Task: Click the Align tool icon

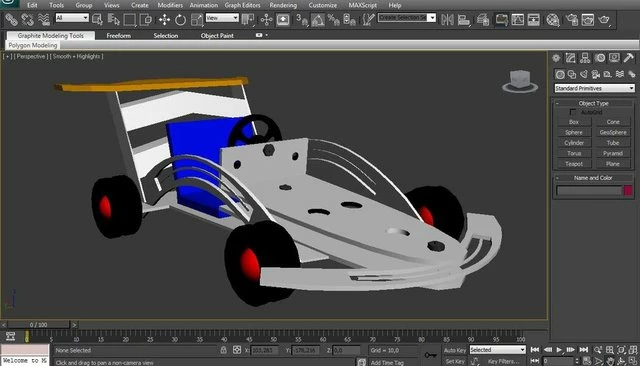Action: (464, 19)
